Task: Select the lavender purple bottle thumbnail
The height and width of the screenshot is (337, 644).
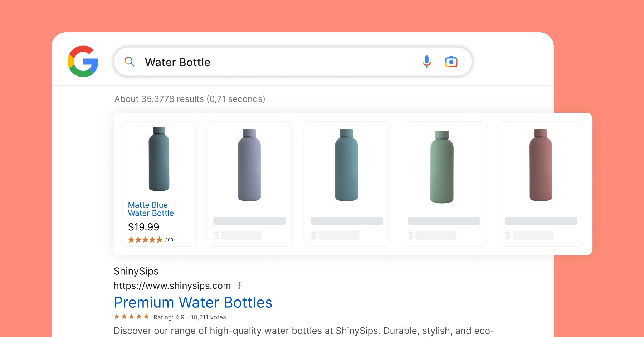Action: pos(249,165)
